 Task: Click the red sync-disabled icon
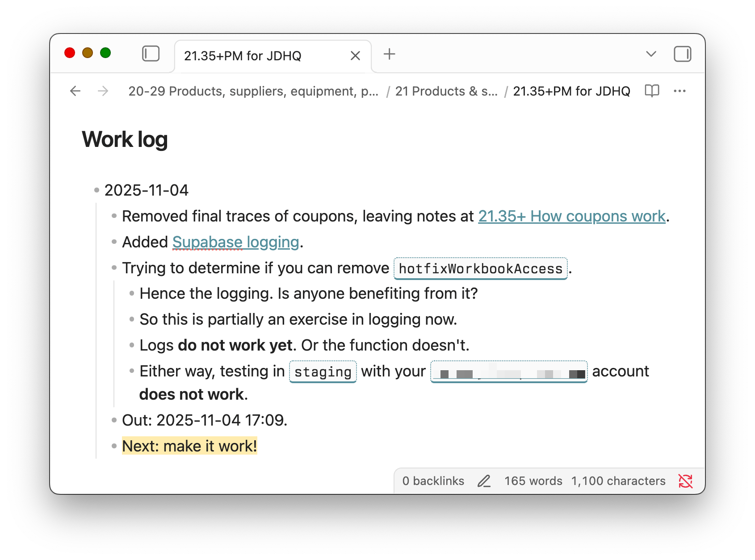686,481
